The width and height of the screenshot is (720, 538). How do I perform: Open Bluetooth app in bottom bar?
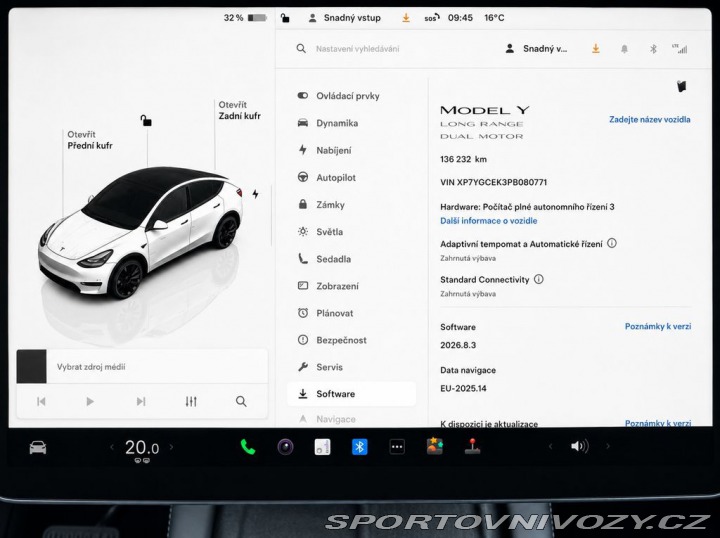pos(360,447)
